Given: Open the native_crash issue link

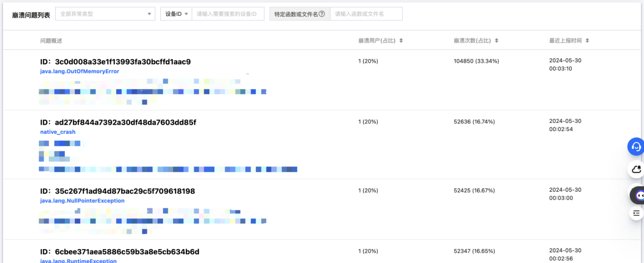Looking at the screenshot, I should pos(58,132).
